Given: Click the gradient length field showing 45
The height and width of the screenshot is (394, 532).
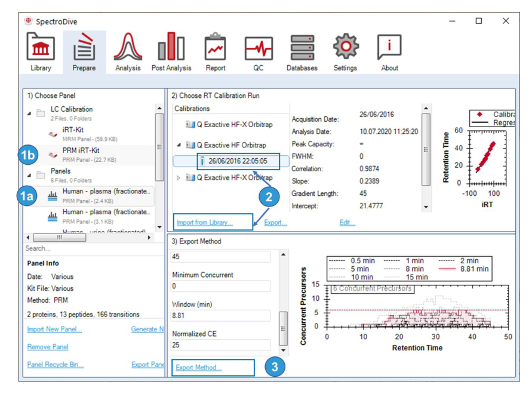Looking at the screenshot, I should point(220,257).
